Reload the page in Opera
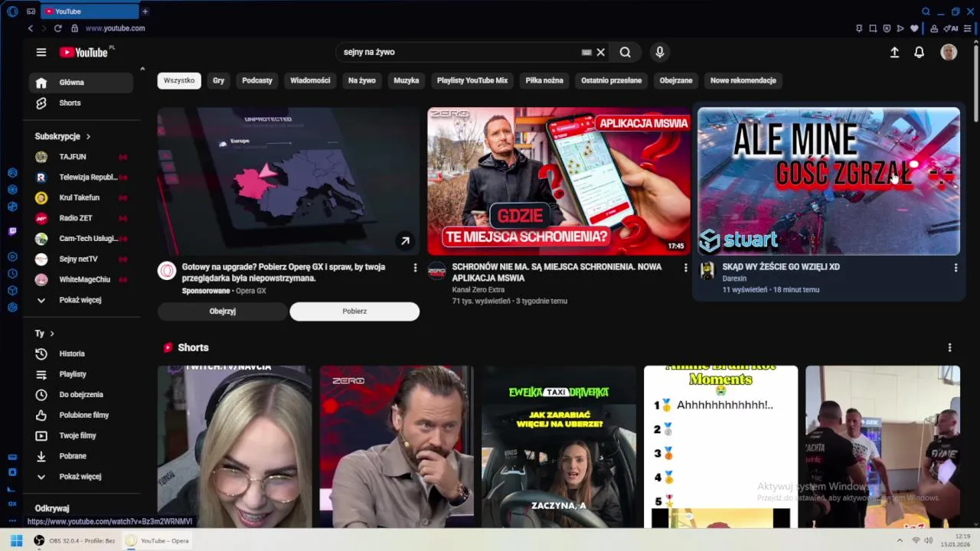Image resolution: width=980 pixels, height=551 pixels. click(x=57, y=28)
